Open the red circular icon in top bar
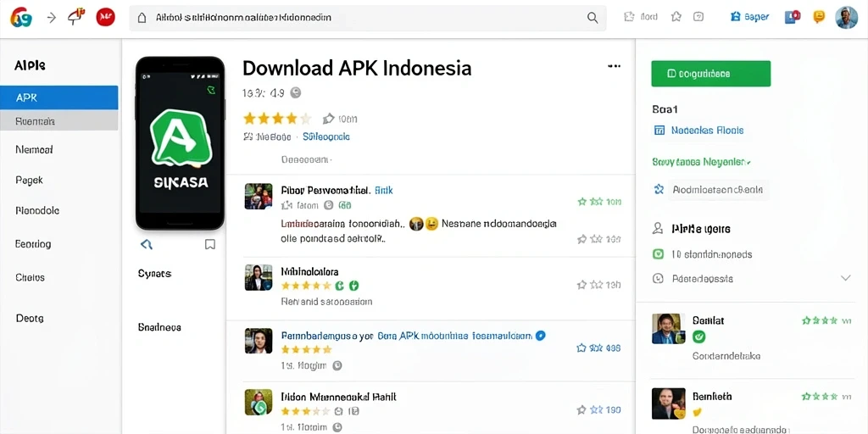868x434 pixels. 105,18
